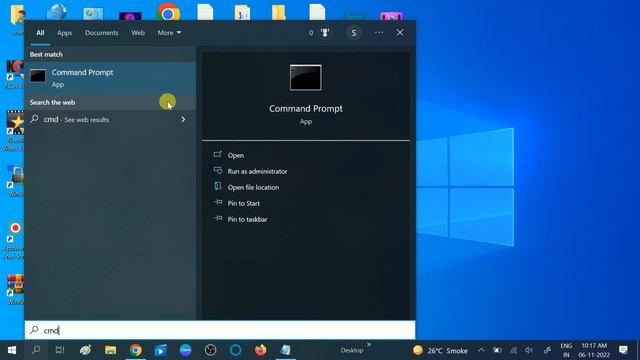Viewport: 640px width, 360px height.
Task: Open the Windows Start button
Action: [12, 350]
